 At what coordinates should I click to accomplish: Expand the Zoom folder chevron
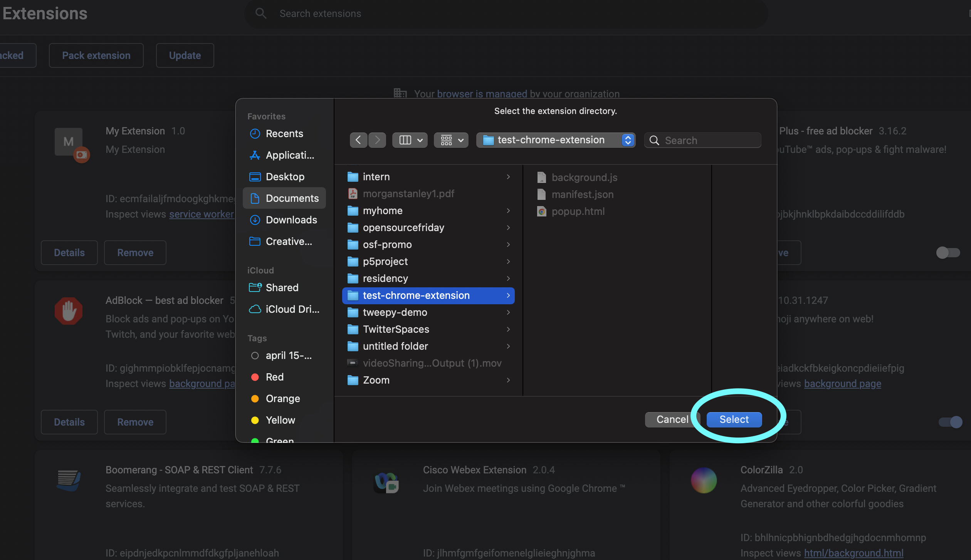click(508, 380)
